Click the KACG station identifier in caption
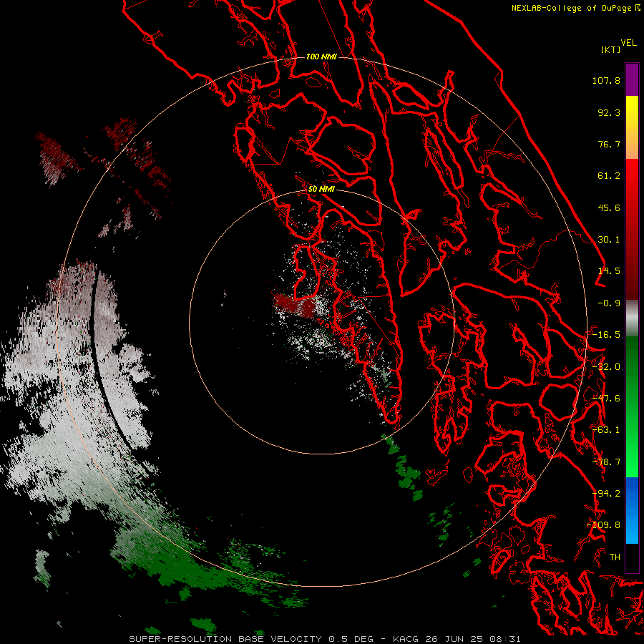 pos(406,639)
